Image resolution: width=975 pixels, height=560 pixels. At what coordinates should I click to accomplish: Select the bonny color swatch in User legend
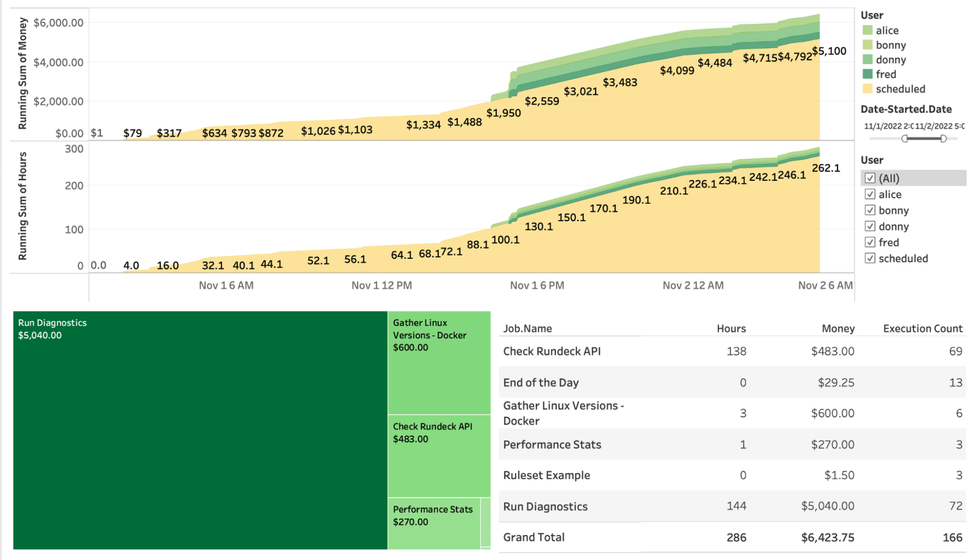(x=868, y=45)
